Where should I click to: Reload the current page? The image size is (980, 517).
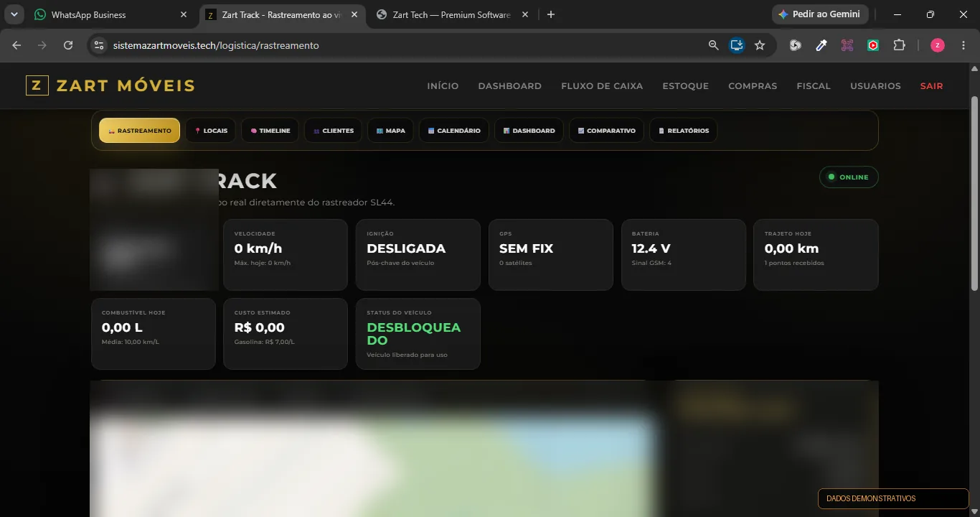click(68, 45)
